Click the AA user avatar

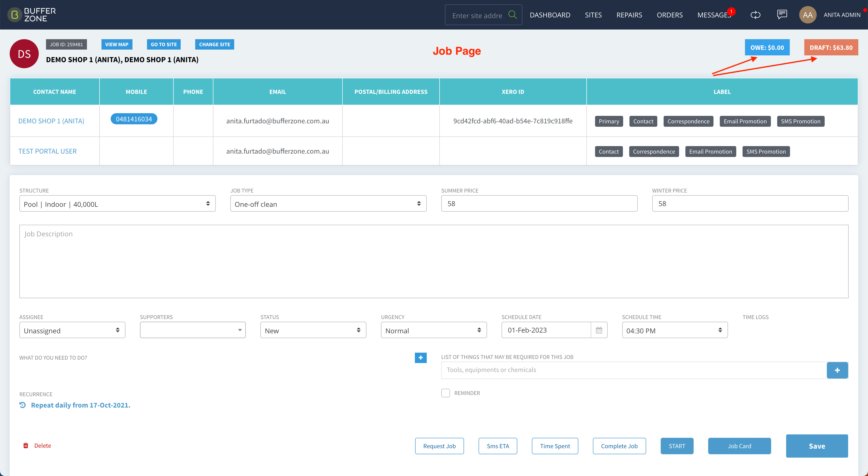tap(808, 15)
